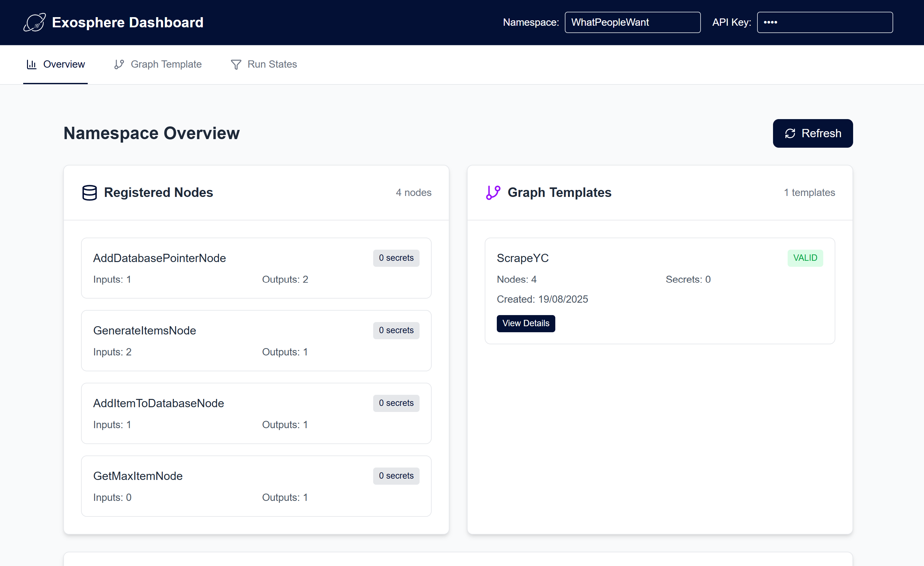Switch to the Graph Template tab

pyautogui.click(x=166, y=64)
